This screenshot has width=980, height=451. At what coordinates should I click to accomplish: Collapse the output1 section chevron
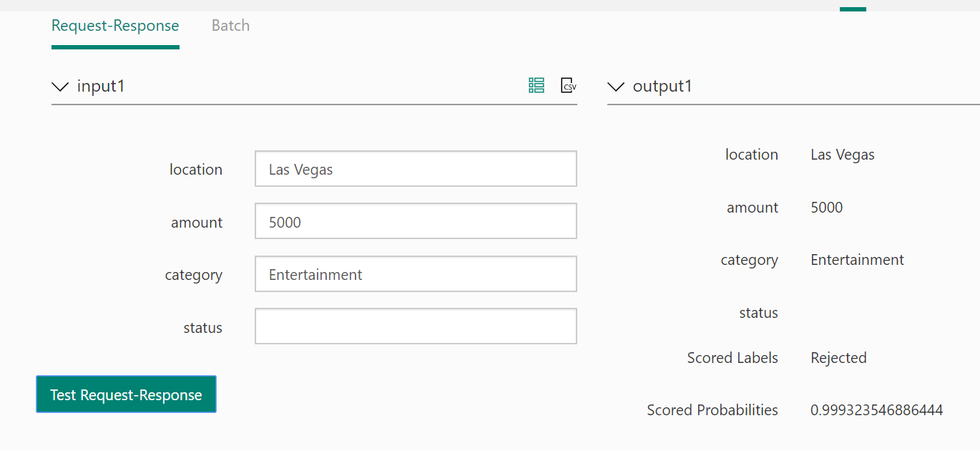click(615, 87)
